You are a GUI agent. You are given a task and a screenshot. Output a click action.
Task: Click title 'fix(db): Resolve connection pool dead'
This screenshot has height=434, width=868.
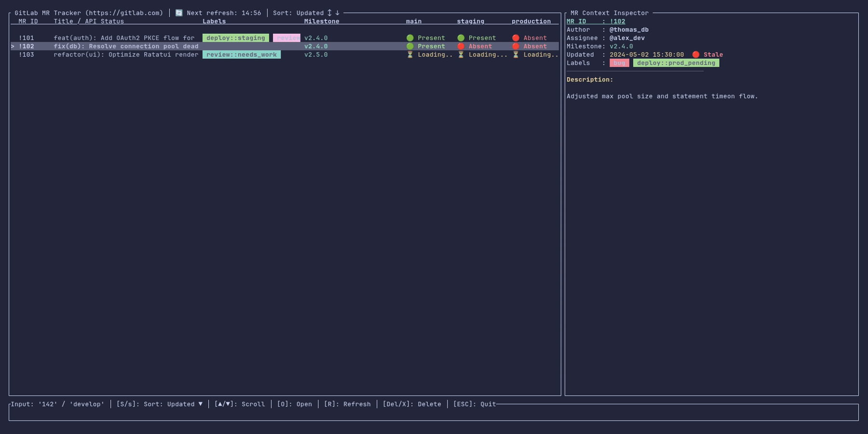click(x=126, y=46)
